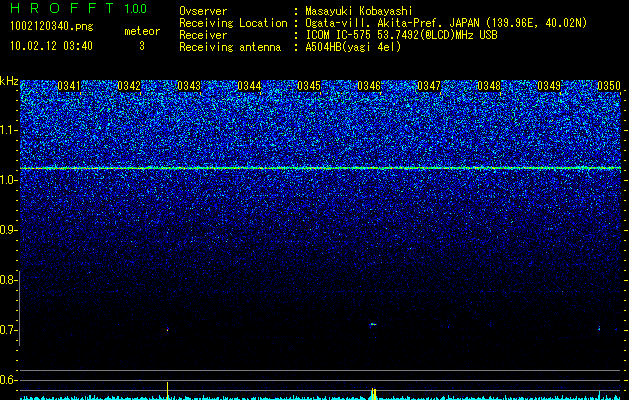Click the 0345 time marker
This screenshot has height=400, width=629.
[309, 86]
